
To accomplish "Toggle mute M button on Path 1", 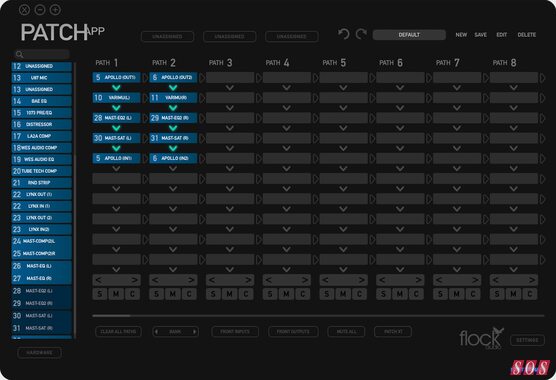I will 116,294.
